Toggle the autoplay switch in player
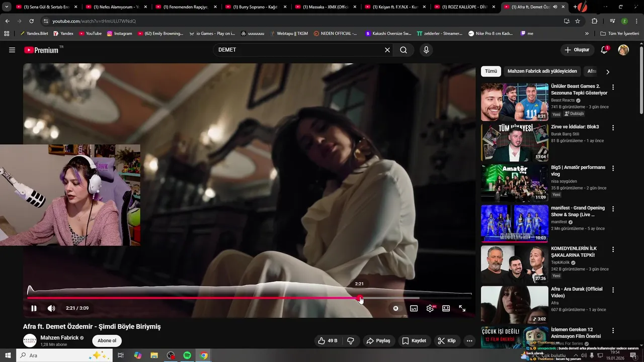The width and height of the screenshot is (644, 362). point(395,308)
